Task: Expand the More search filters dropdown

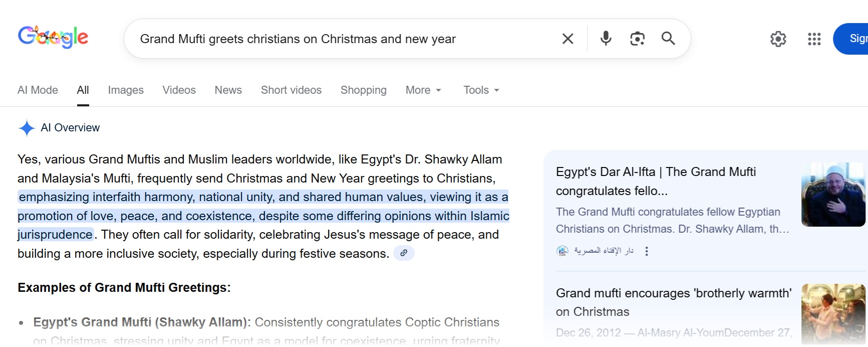Action: (423, 90)
